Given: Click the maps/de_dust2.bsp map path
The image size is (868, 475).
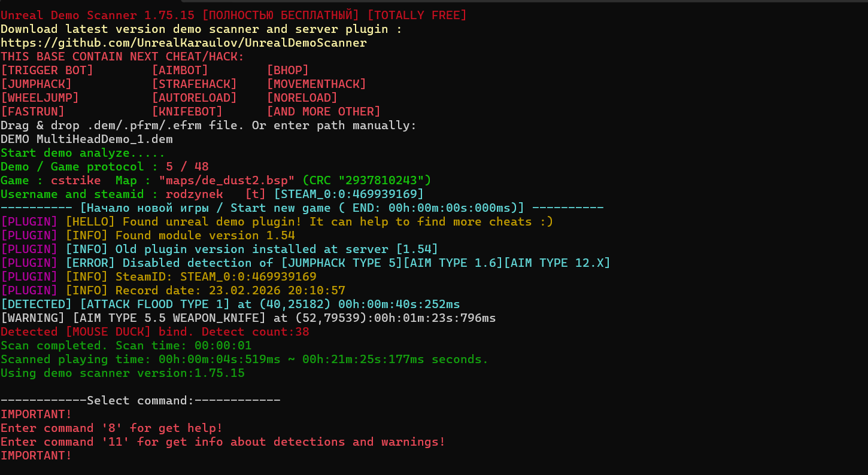Looking at the screenshot, I should click(226, 181).
